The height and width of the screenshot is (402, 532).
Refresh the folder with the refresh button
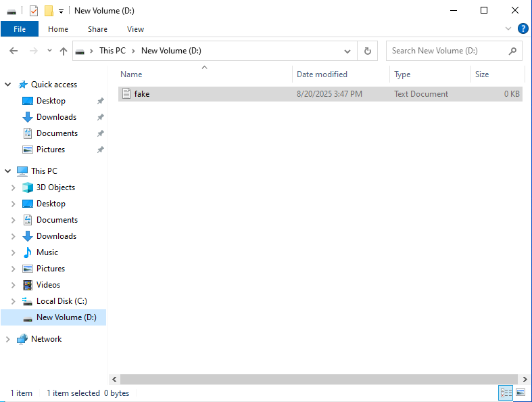[x=368, y=51]
